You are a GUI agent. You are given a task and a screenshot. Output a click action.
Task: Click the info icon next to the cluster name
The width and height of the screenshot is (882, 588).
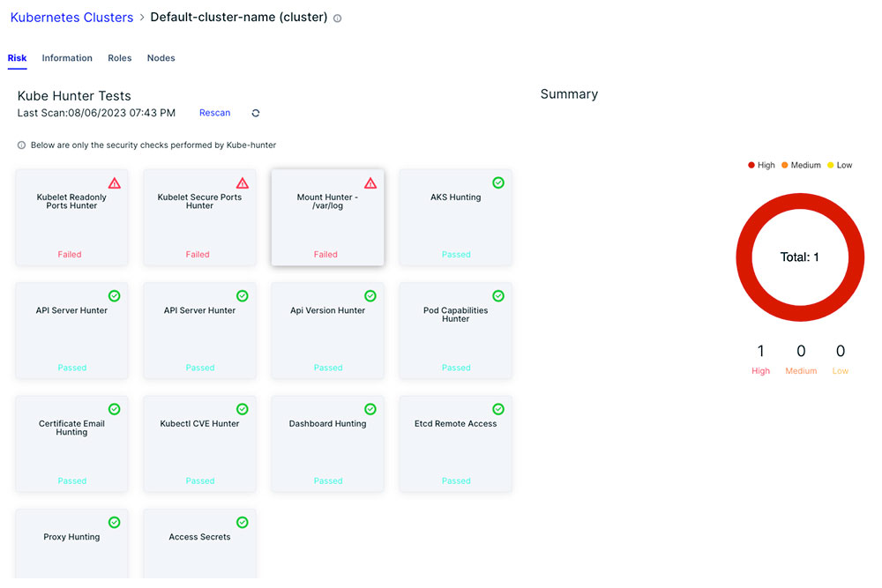coord(338,19)
